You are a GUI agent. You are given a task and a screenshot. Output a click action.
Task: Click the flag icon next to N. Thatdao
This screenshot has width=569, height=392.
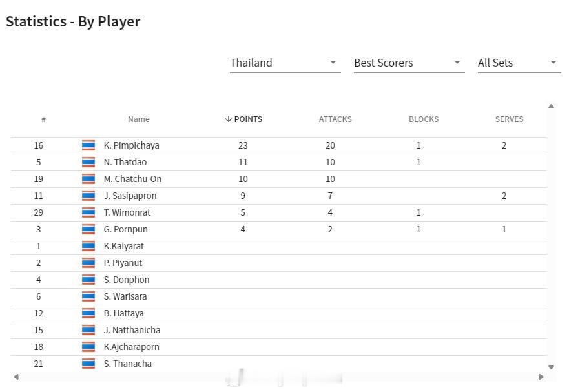88,162
